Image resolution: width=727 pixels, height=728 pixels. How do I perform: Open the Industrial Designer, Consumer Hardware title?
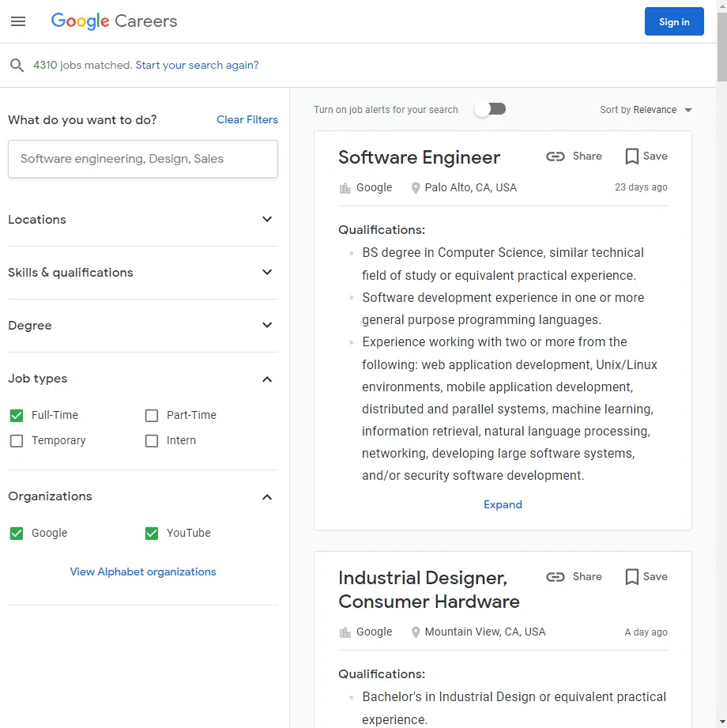tap(429, 590)
